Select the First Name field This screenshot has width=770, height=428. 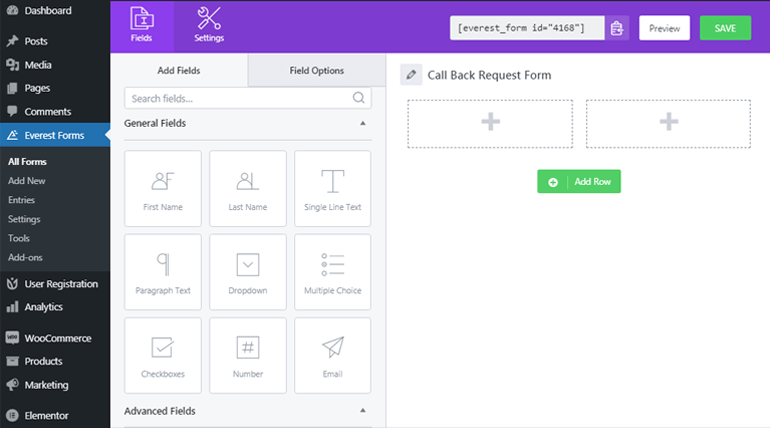[163, 188]
